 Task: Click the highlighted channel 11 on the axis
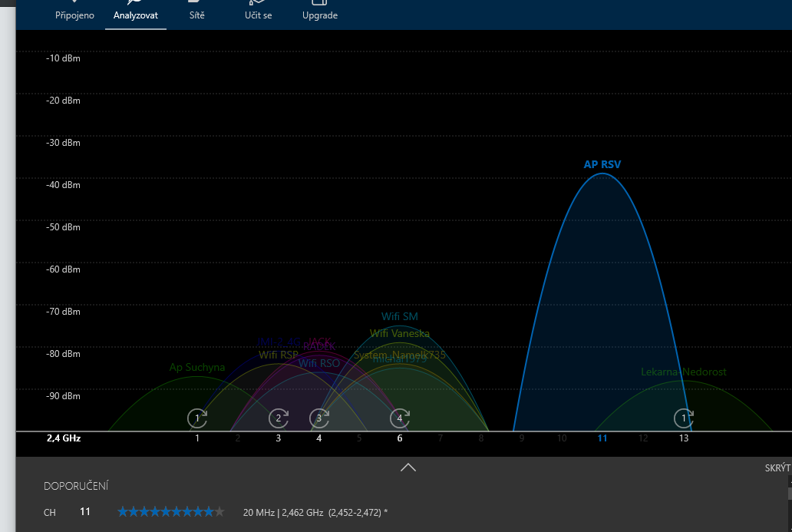click(x=602, y=438)
